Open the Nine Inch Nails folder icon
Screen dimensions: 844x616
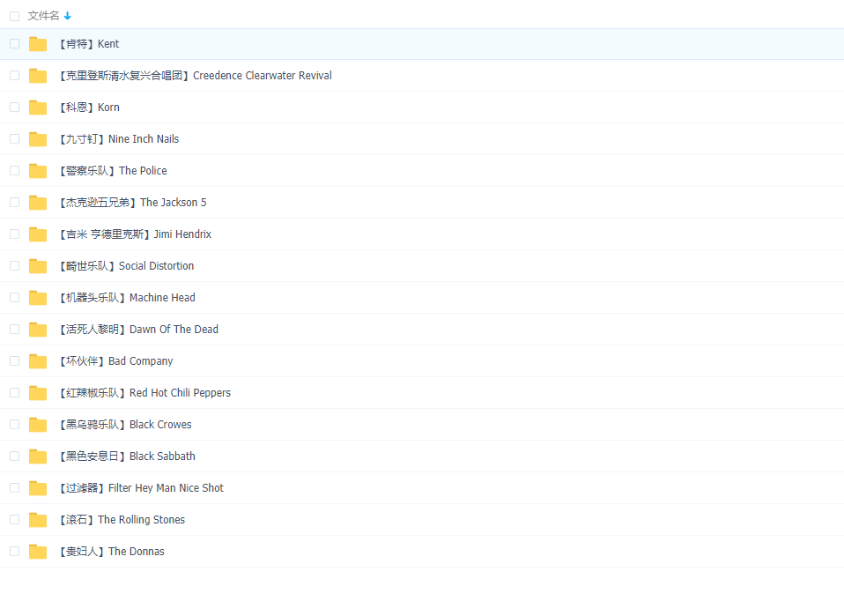pyautogui.click(x=38, y=139)
